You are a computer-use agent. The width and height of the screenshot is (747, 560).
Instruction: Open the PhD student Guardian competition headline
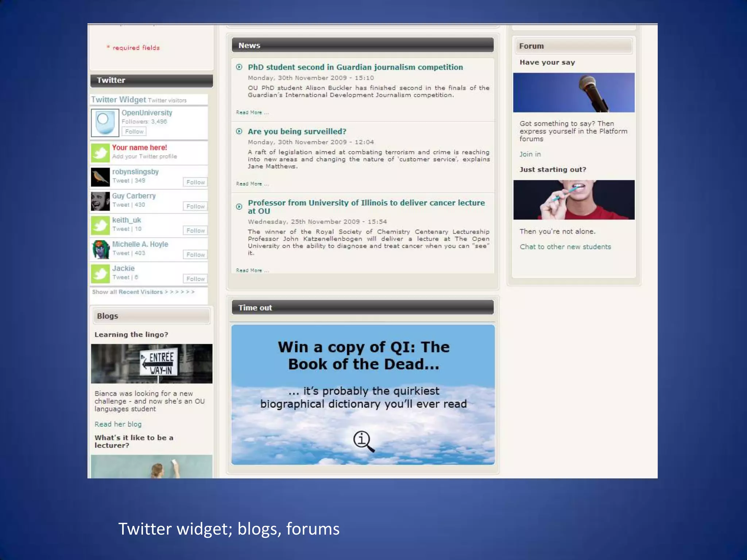[355, 67]
